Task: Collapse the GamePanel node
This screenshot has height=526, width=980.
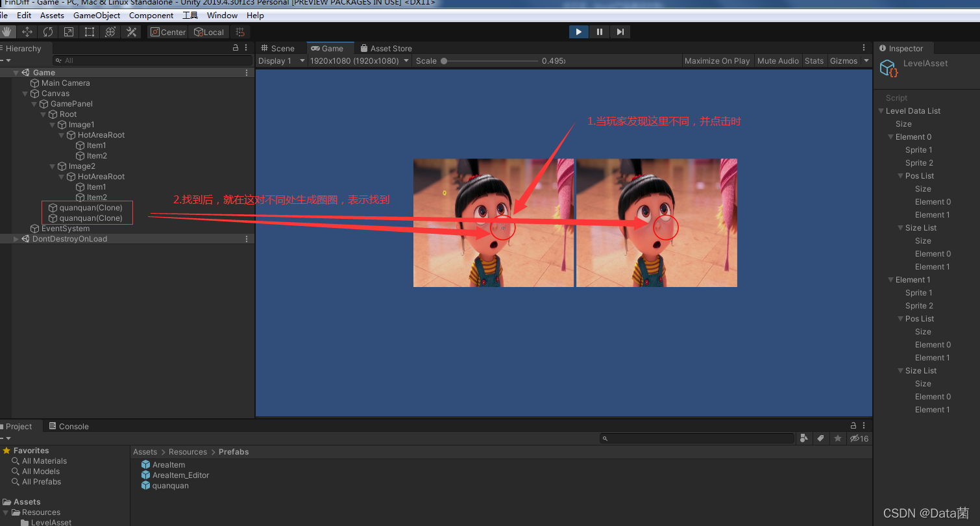Action: tap(34, 104)
